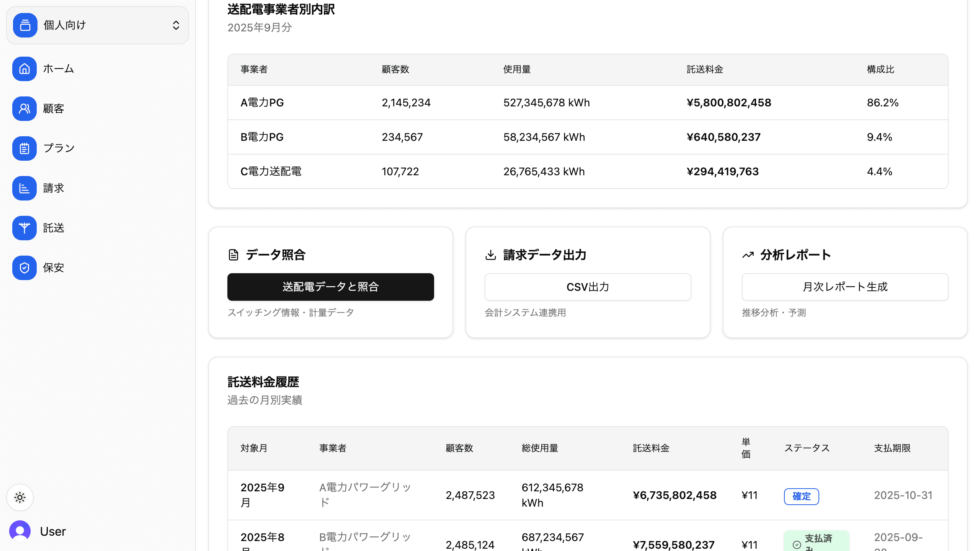This screenshot has width=980, height=551.
Task: Go to 請求 menu label
Action: [54, 188]
